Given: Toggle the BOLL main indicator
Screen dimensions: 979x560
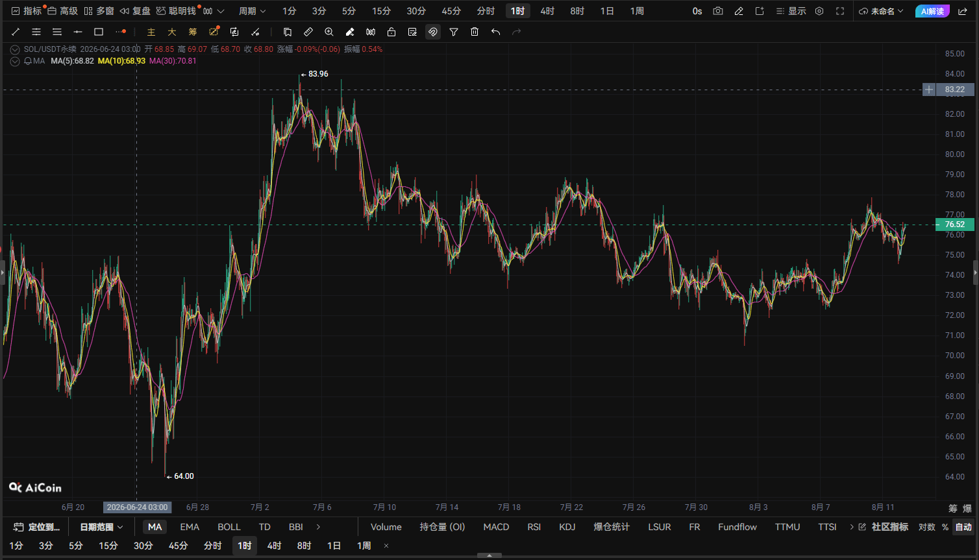Looking at the screenshot, I should (229, 527).
